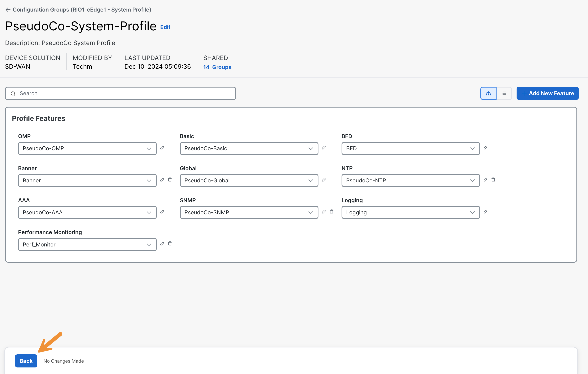Open the OMP dropdown showing PseudoCo-OMP
The height and width of the screenshot is (374, 588).
[87, 149]
